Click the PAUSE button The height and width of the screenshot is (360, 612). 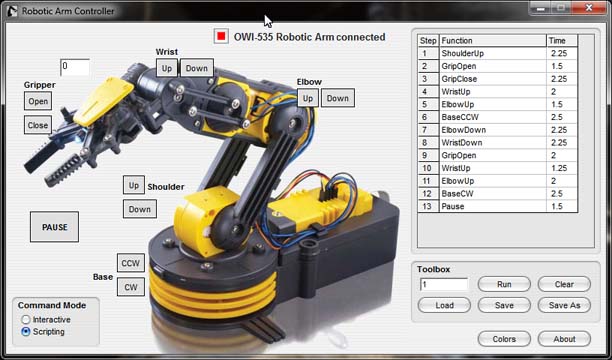[55, 227]
